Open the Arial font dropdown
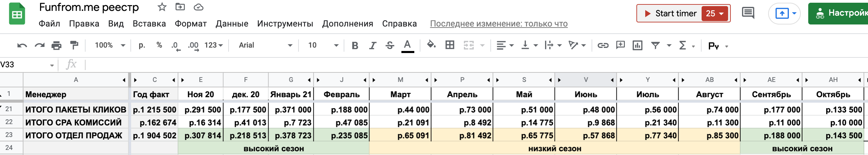The width and height of the screenshot is (868, 155). (x=265, y=45)
